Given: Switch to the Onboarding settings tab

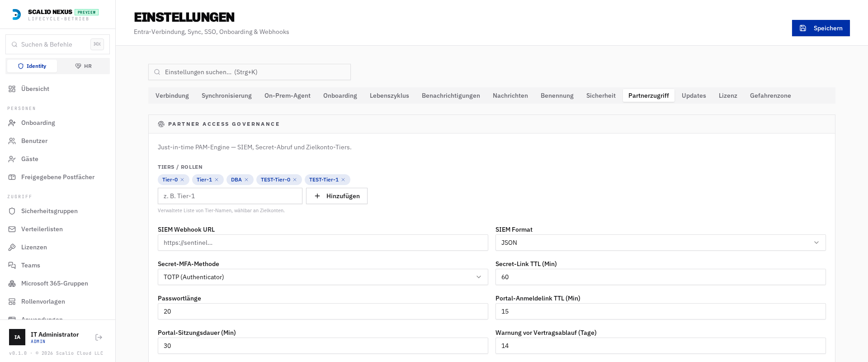Looking at the screenshot, I should tap(340, 95).
